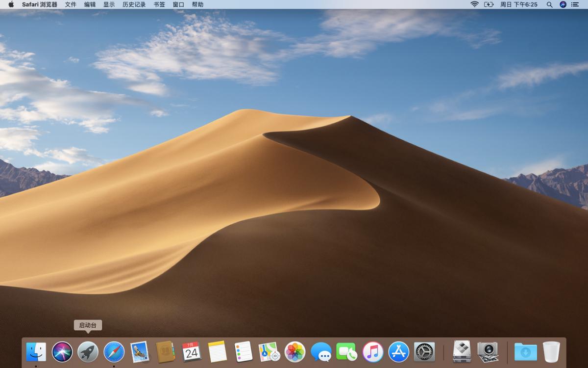
Task: Open the Calendar showing July 24
Action: pos(192,352)
